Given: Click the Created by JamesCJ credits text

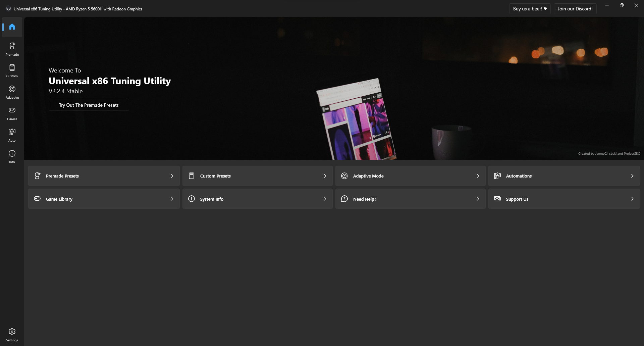Looking at the screenshot, I should [x=609, y=154].
